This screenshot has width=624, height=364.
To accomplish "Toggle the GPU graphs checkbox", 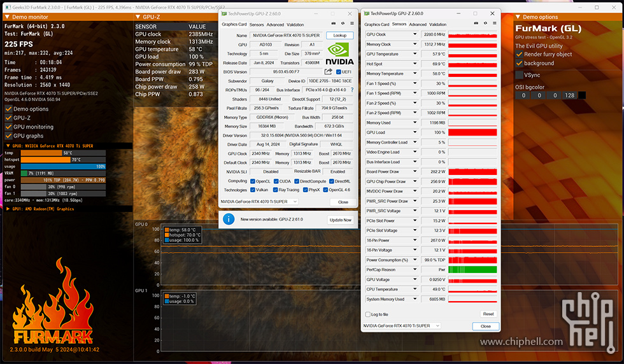I will 8,136.
